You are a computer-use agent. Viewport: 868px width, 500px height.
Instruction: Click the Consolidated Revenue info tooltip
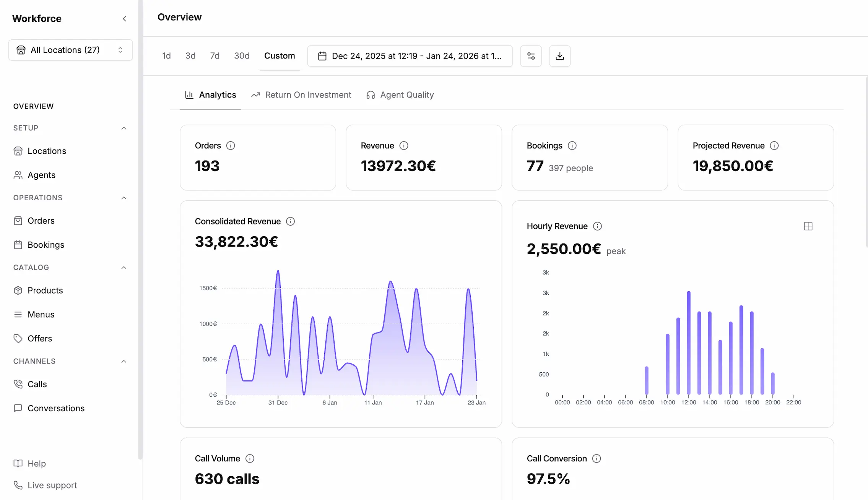point(291,221)
